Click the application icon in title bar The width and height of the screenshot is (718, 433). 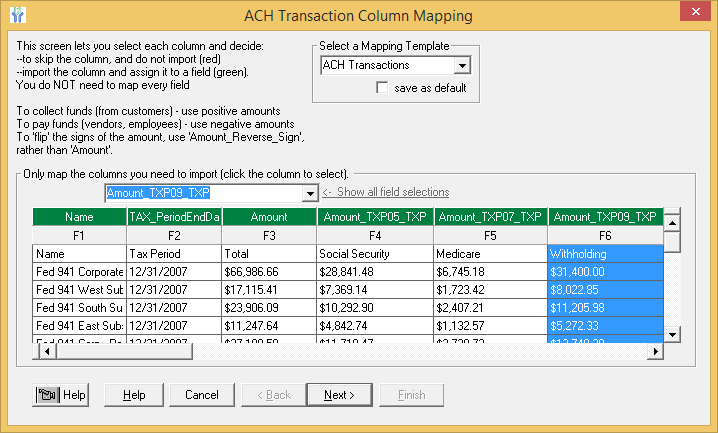(17, 16)
